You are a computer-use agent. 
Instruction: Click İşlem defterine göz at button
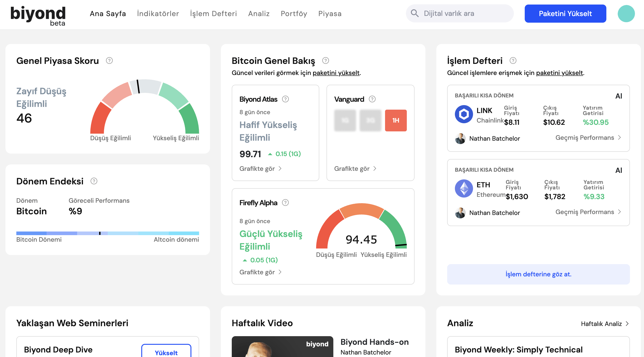tap(538, 274)
